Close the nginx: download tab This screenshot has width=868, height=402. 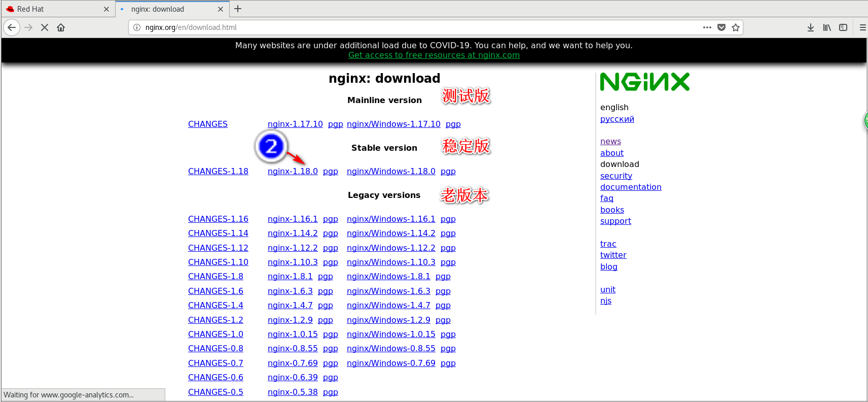221,9
